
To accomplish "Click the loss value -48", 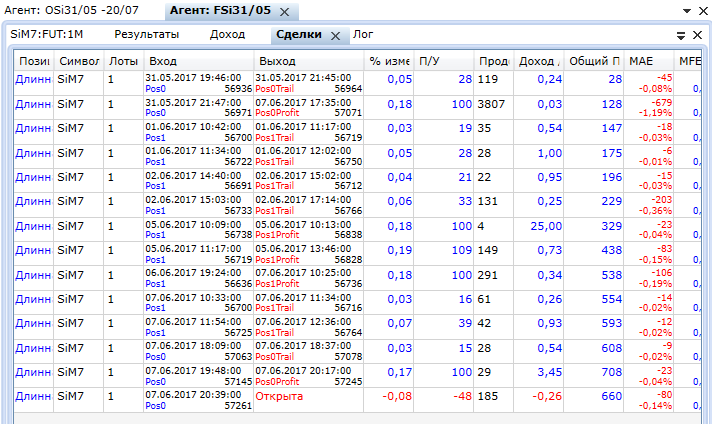I will pyautogui.click(x=463, y=396).
